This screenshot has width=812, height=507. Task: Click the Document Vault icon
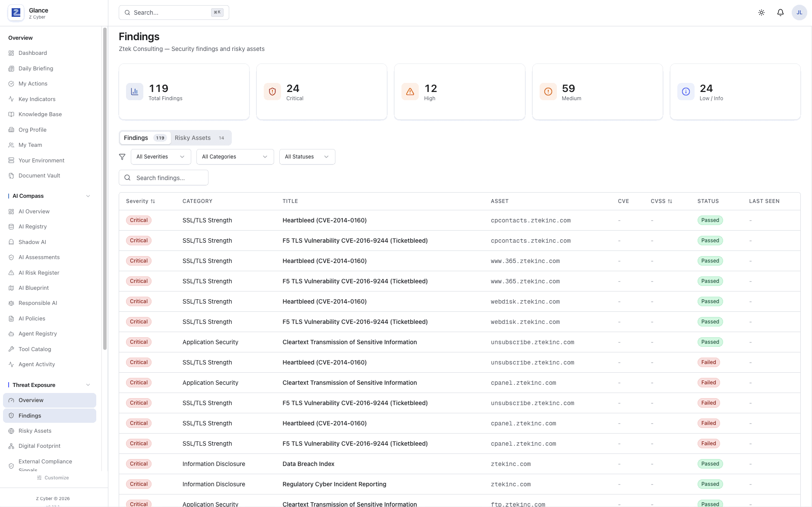pyautogui.click(x=11, y=176)
